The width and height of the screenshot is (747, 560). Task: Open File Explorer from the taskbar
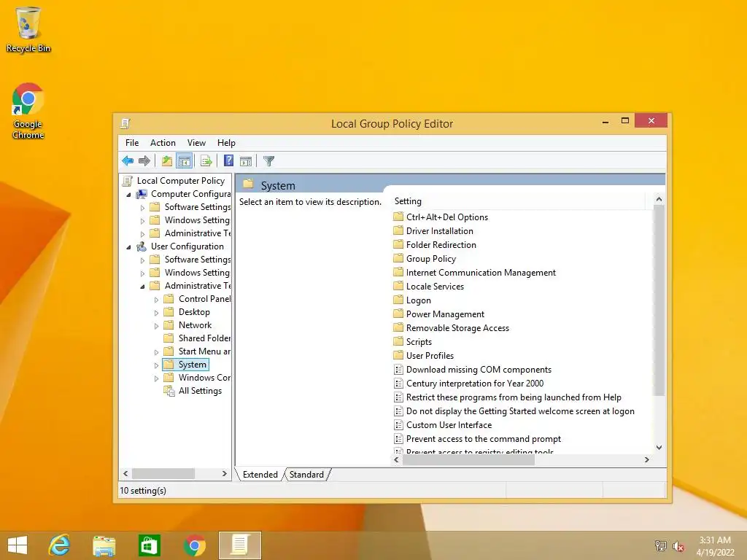click(104, 545)
